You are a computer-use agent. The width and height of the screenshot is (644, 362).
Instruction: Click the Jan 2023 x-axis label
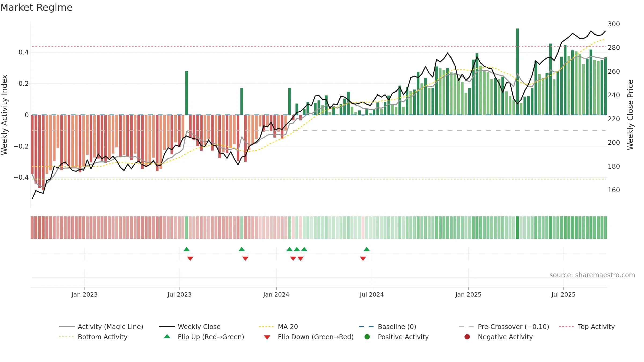85,294
